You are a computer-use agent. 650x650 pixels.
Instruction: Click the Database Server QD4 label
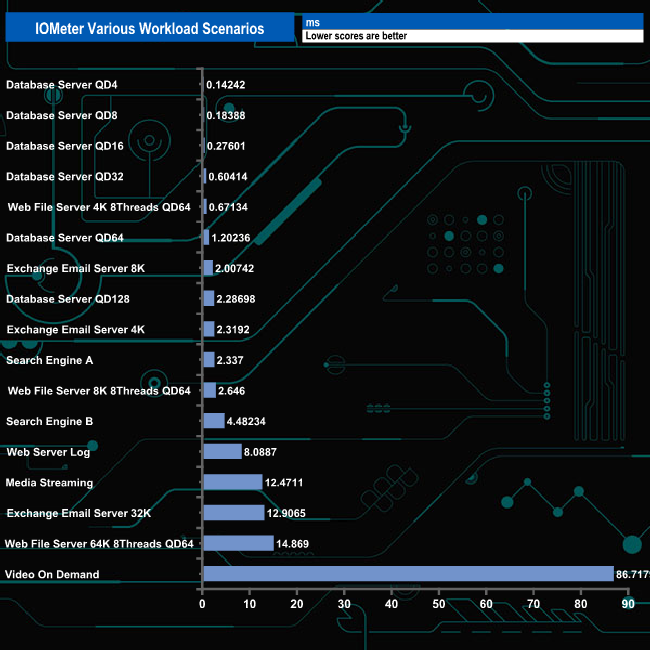pos(62,85)
